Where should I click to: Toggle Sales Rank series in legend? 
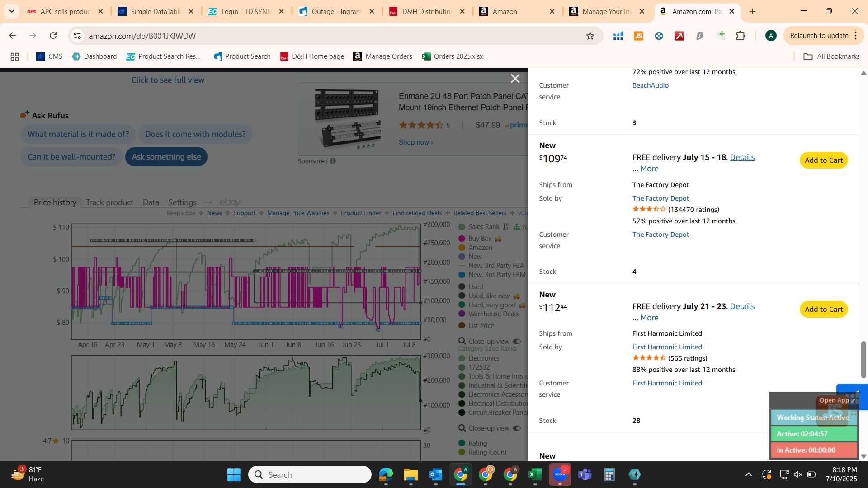click(479, 227)
